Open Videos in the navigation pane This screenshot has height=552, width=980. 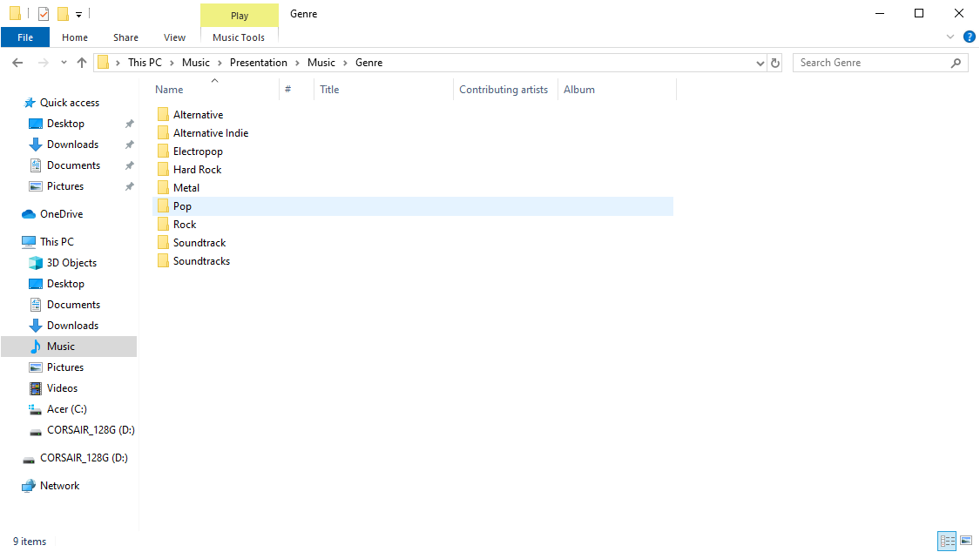click(x=62, y=388)
